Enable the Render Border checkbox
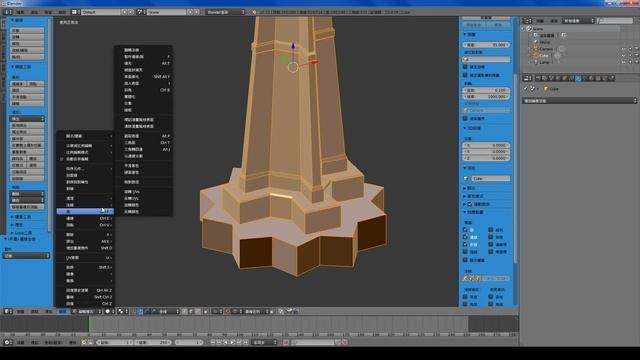 (x=465, y=118)
